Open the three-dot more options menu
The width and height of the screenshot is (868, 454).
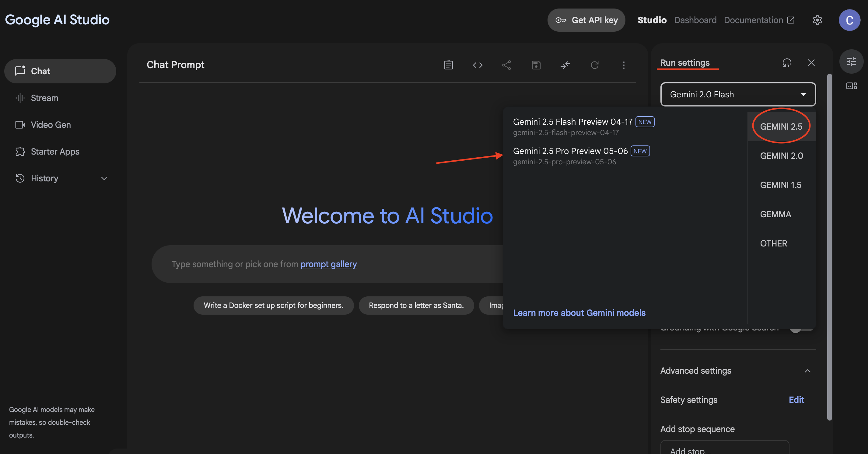[624, 65]
